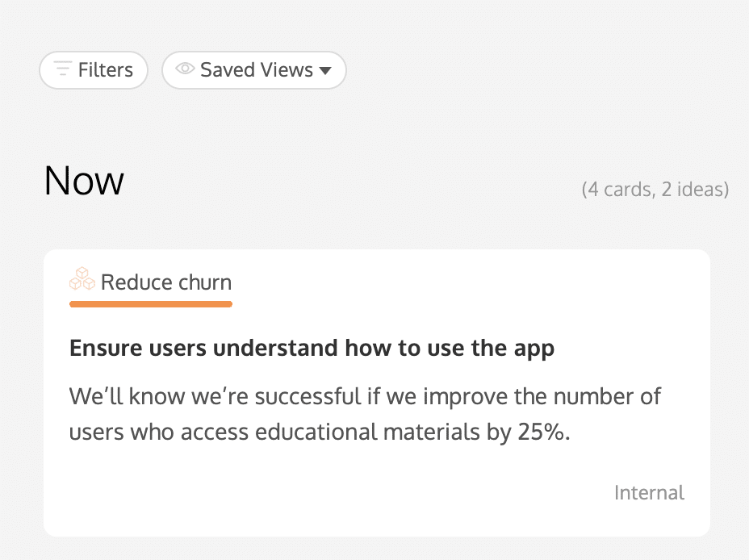Screen dimensions: 749x560
Task: Click the cubes icon beside Reduce churn
Action: click(82, 280)
